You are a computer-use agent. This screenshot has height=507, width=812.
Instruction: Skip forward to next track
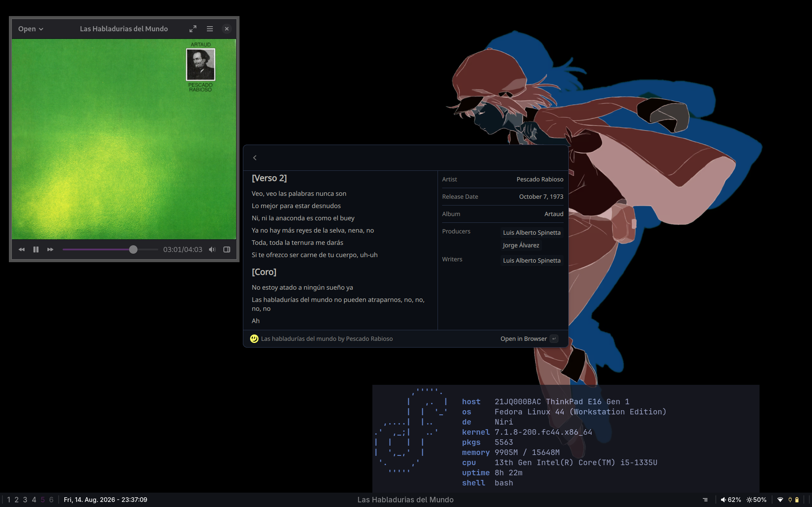(x=50, y=249)
